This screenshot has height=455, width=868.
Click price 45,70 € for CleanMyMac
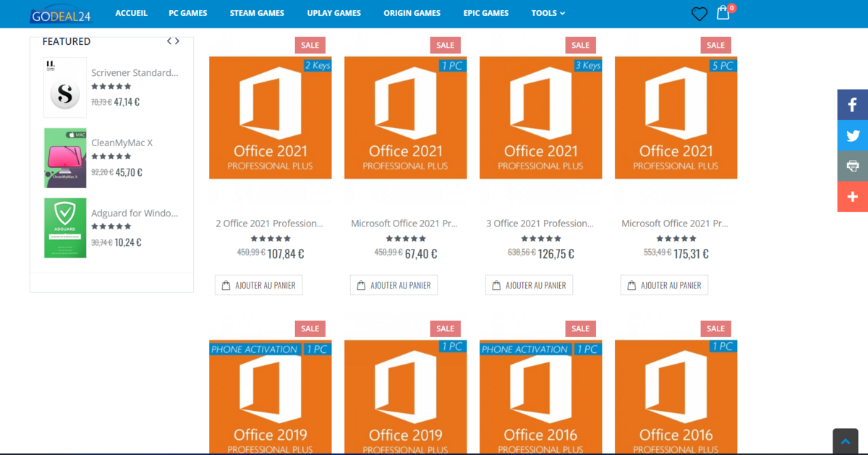coord(128,172)
